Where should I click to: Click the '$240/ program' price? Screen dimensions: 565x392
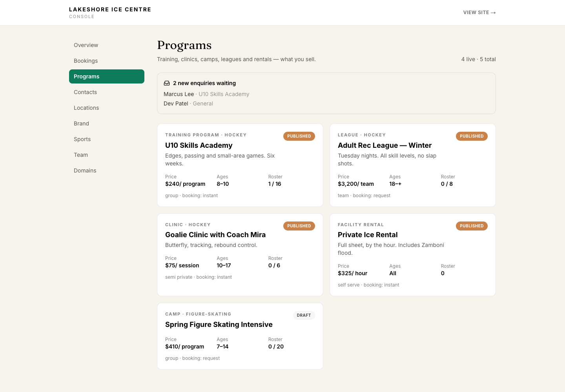[185, 184]
